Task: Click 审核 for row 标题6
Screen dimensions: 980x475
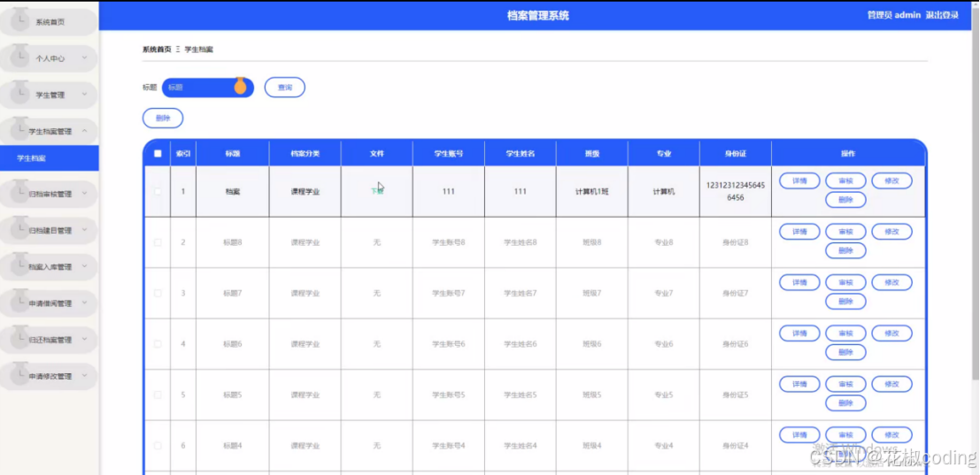Action: click(845, 333)
